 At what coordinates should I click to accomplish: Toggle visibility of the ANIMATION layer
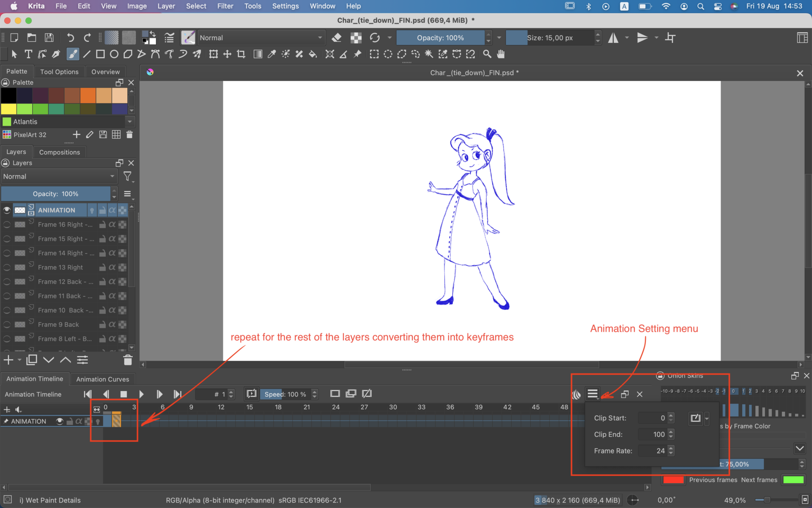click(7, 210)
